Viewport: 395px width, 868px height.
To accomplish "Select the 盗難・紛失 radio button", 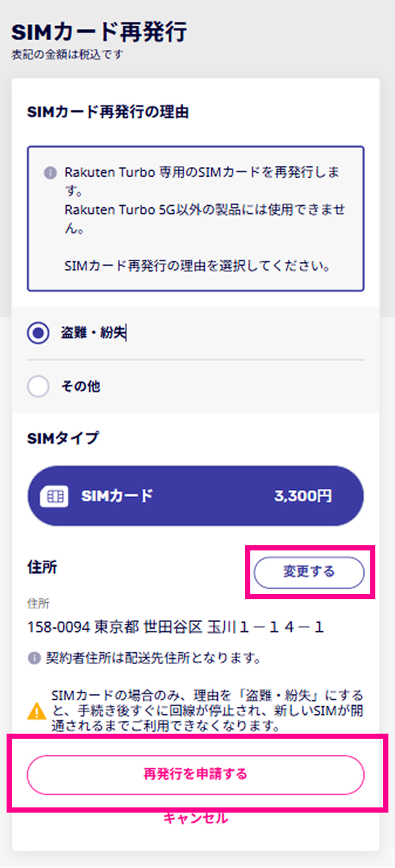I will [x=38, y=333].
